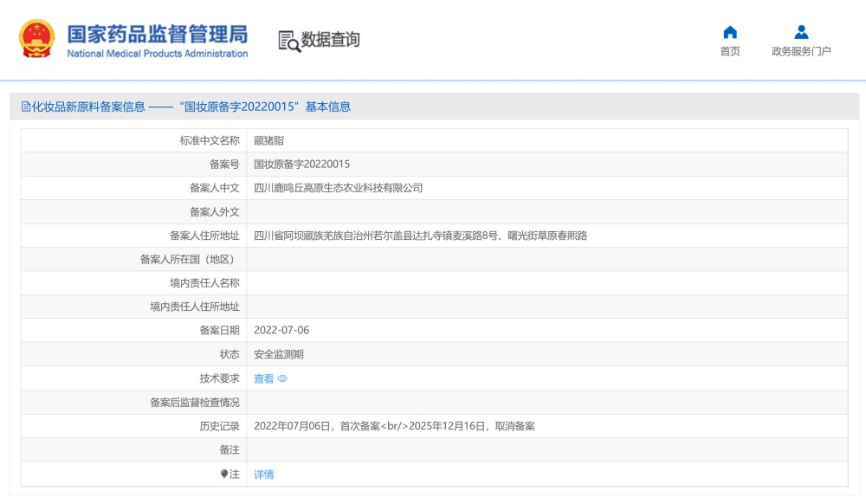Click the home icon above 首页
The height and width of the screenshot is (504, 866).
[x=730, y=31]
